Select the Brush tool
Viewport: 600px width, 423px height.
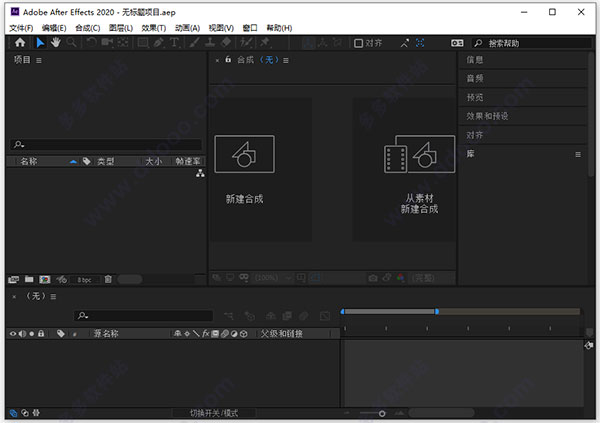[x=194, y=42]
